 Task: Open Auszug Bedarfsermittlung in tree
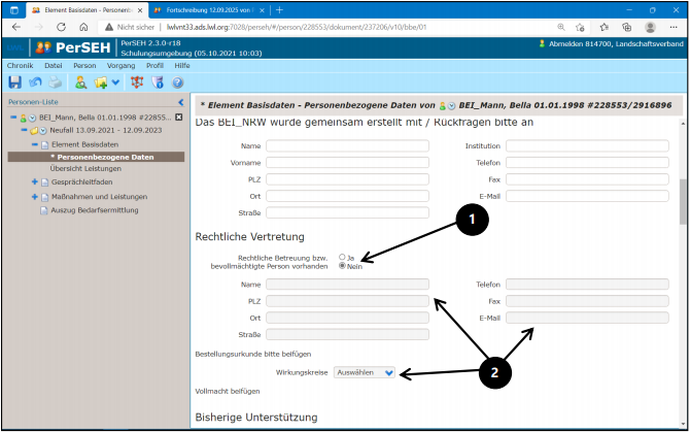click(95, 210)
